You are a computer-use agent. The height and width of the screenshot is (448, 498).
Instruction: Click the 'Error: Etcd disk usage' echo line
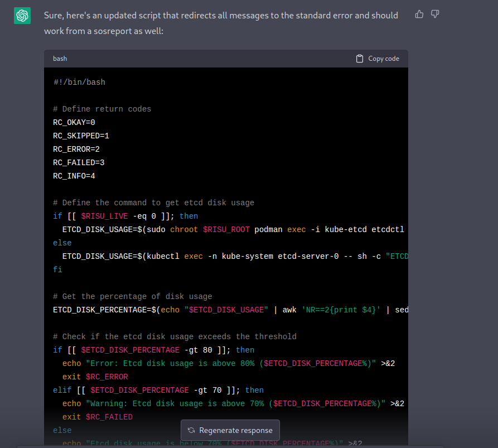(229, 364)
